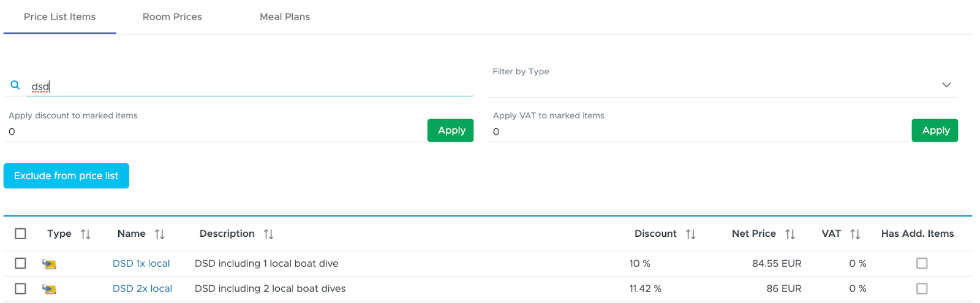Toggle Has Add. Items for DSD 1x local
The height and width of the screenshot is (303, 980).
[x=922, y=263]
